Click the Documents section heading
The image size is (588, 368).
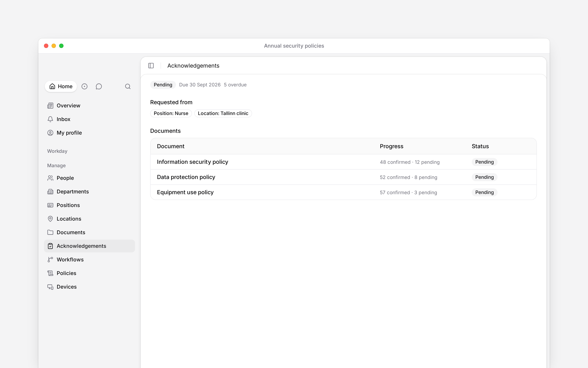pos(165,131)
